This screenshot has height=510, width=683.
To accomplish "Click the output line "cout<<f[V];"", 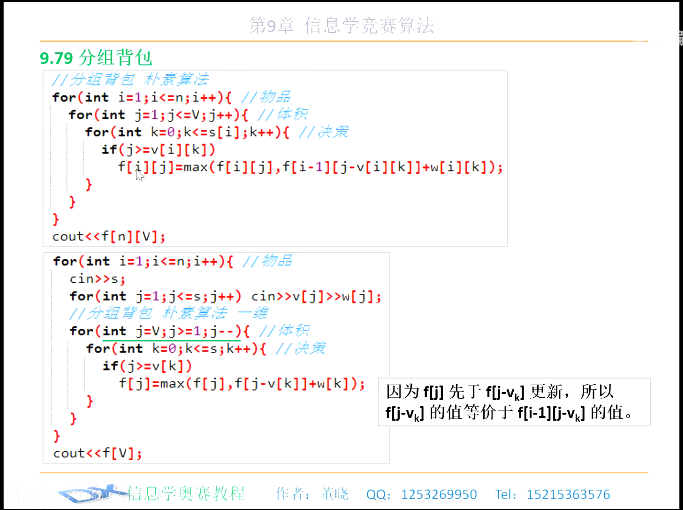I will click(x=98, y=453).
